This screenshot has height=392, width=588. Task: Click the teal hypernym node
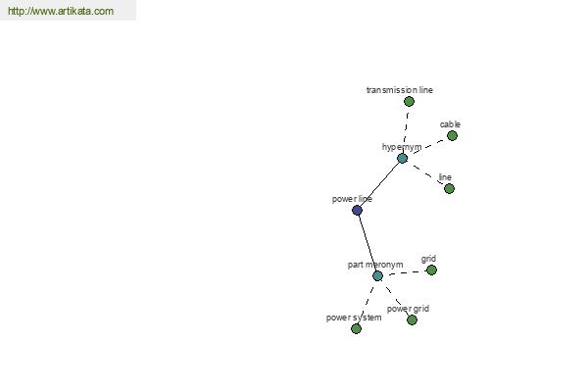coord(403,159)
